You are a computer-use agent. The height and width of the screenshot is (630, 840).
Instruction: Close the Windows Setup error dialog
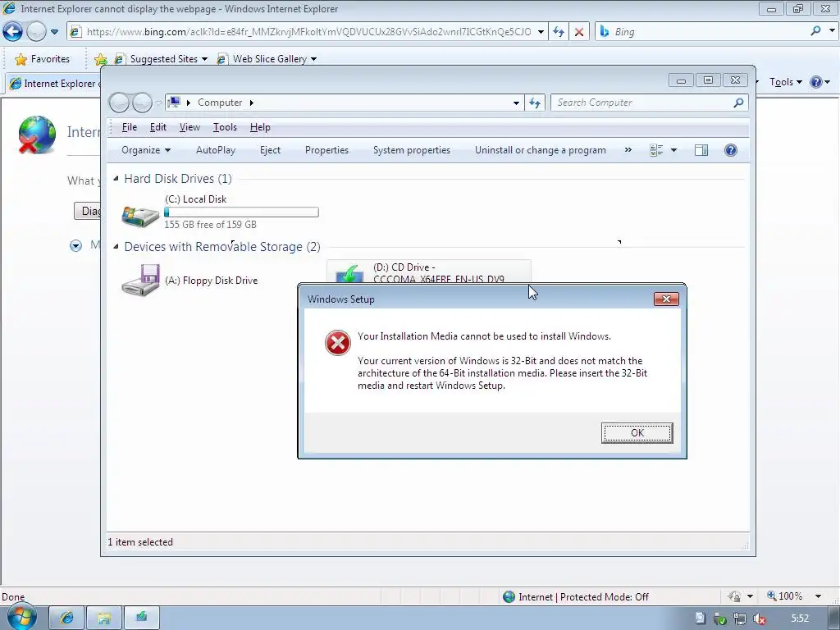666,299
